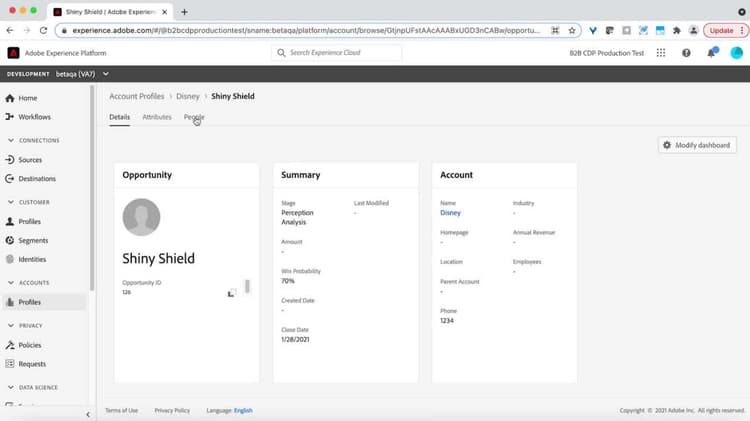Image resolution: width=750 pixels, height=421 pixels.
Task: Close the Shiny Shield browser tab
Action: point(165,12)
